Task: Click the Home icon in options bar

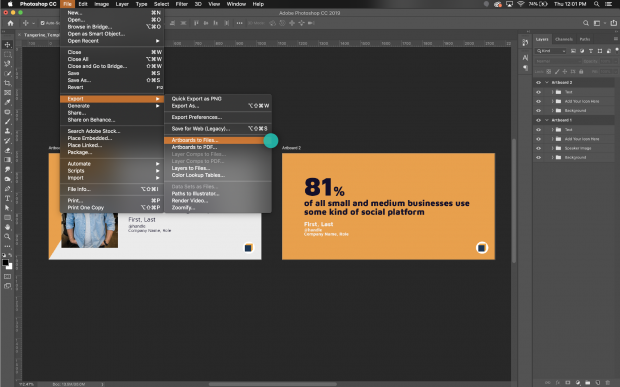Action: 10,23
